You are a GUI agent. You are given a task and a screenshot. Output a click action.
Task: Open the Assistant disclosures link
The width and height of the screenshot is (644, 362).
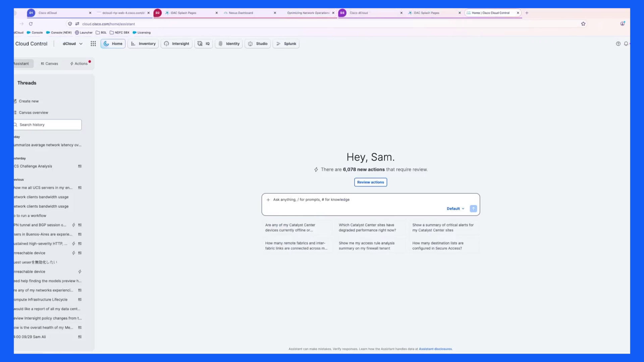point(435,349)
